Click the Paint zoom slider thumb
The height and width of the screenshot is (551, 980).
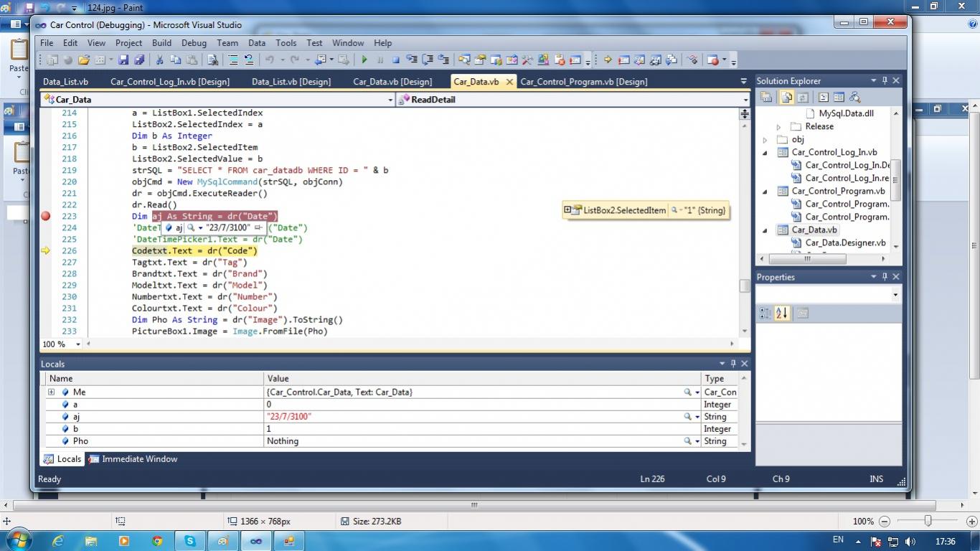pyautogui.click(x=928, y=521)
